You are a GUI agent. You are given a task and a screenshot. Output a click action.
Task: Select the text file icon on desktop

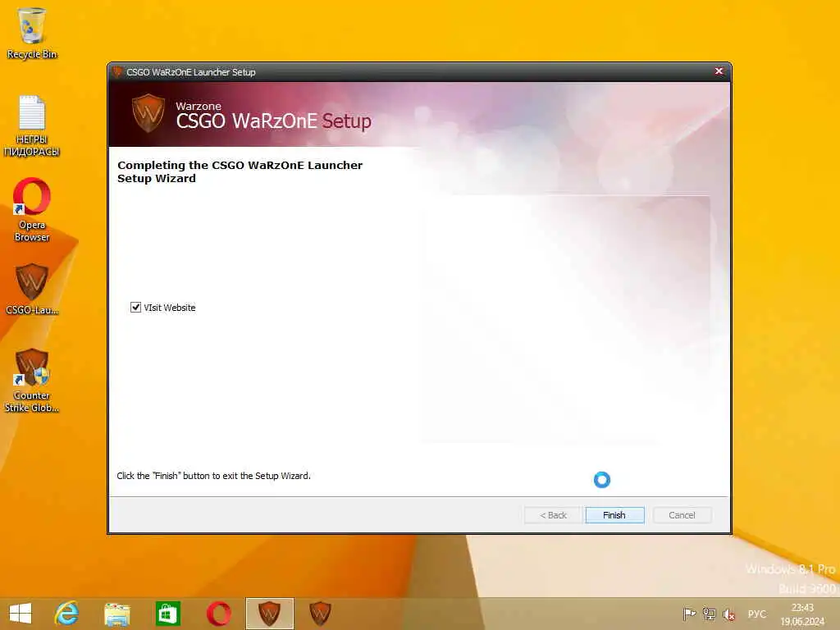coord(32,125)
